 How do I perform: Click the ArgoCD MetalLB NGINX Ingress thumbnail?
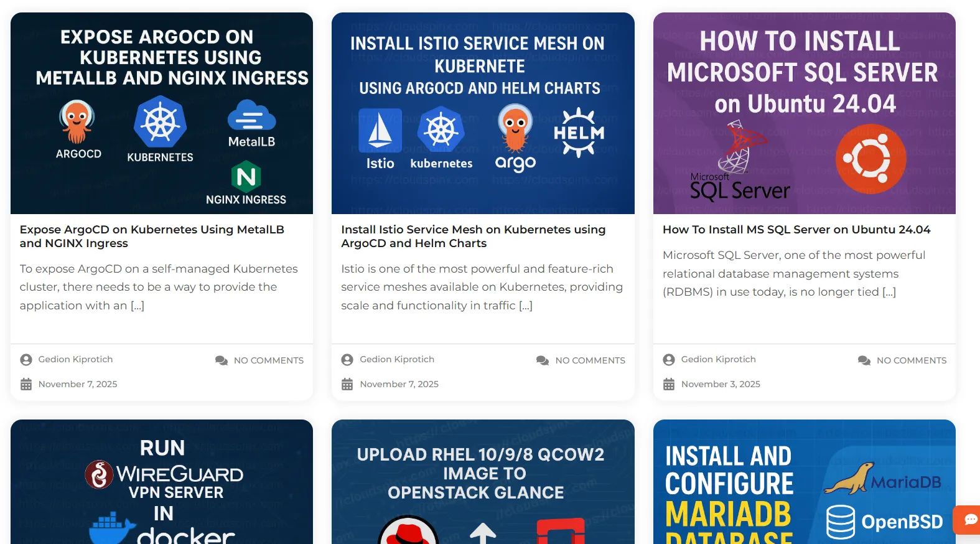click(162, 113)
